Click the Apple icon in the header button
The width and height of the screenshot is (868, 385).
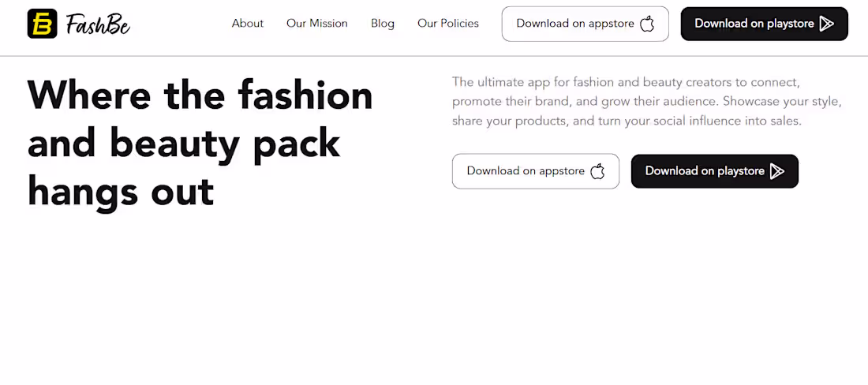pos(647,24)
